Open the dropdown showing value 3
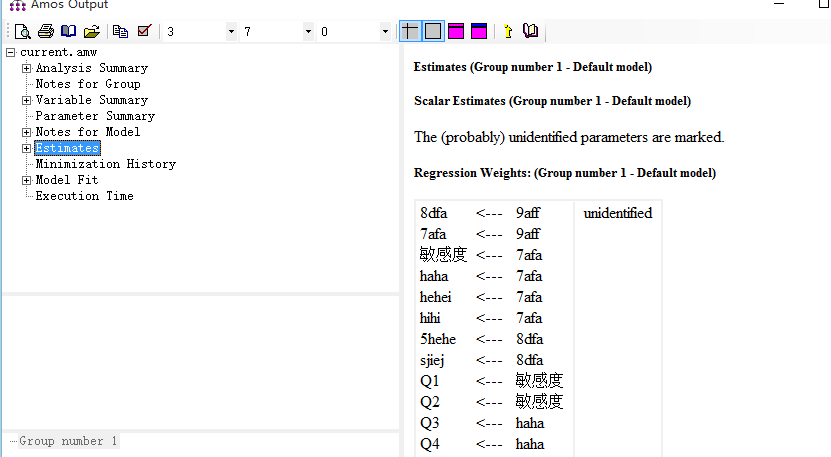 232,32
